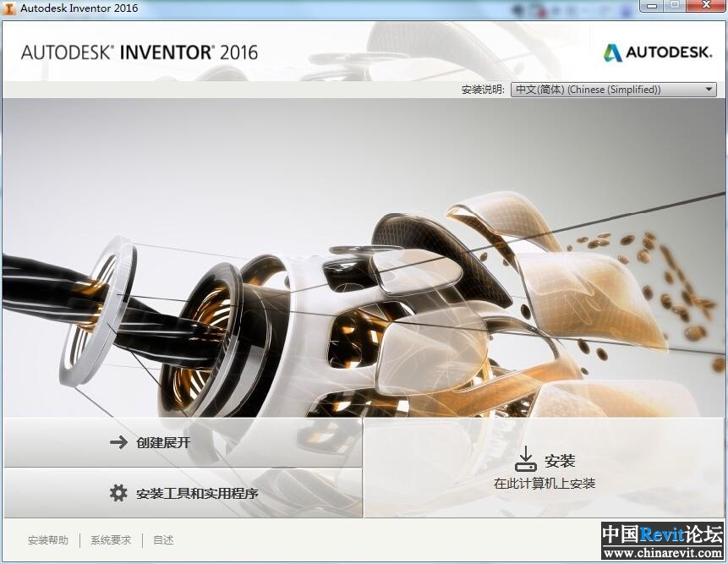Click the arrow icon beside 创建展开

pyautogui.click(x=119, y=442)
